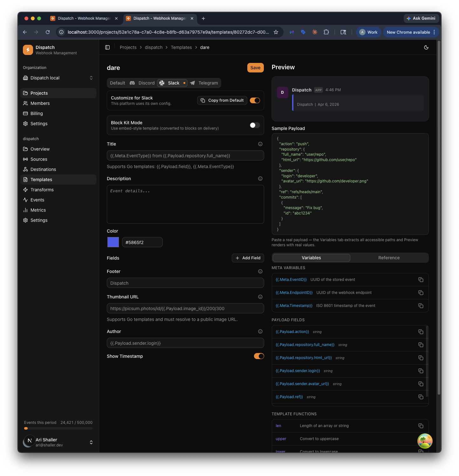Open a new browser tab

(203, 18)
